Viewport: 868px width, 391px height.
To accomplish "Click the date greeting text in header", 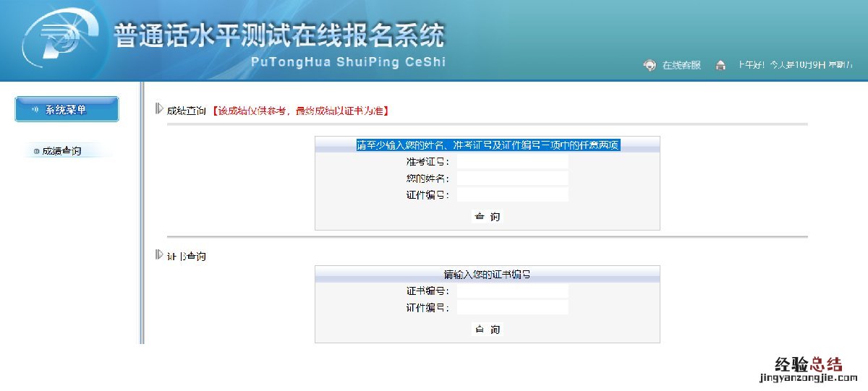I will [795, 65].
